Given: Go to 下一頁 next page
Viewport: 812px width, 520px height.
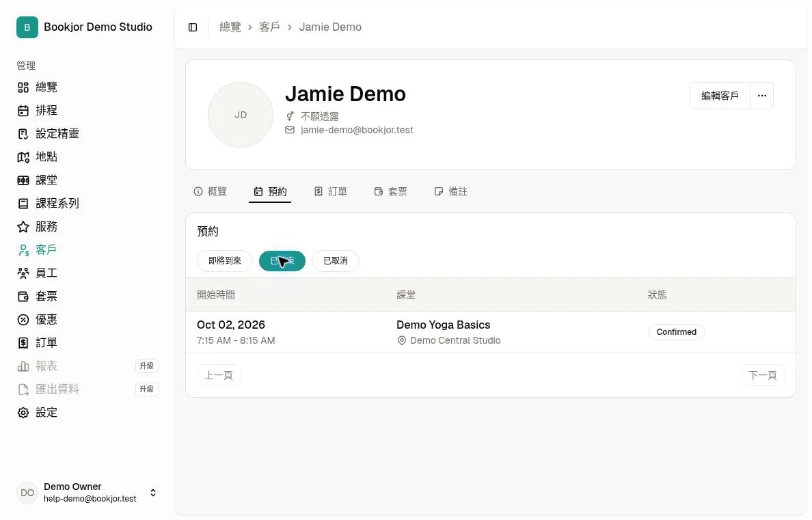Looking at the screenshot, I should point(762,375).
